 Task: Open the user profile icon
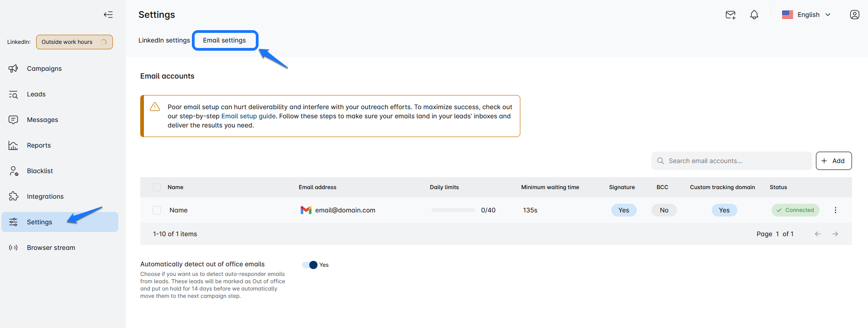pos(854,15)
